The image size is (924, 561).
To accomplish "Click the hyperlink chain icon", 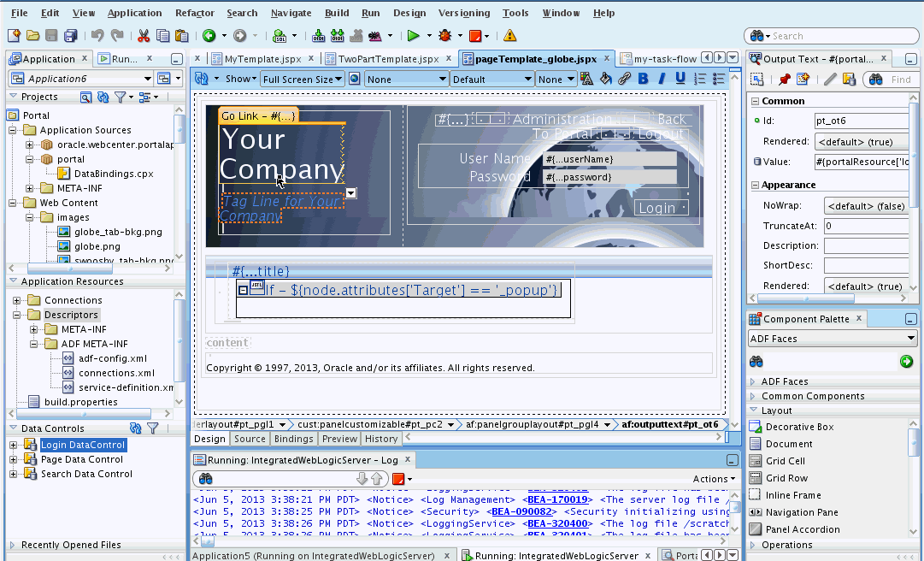I will coord(624,79).
